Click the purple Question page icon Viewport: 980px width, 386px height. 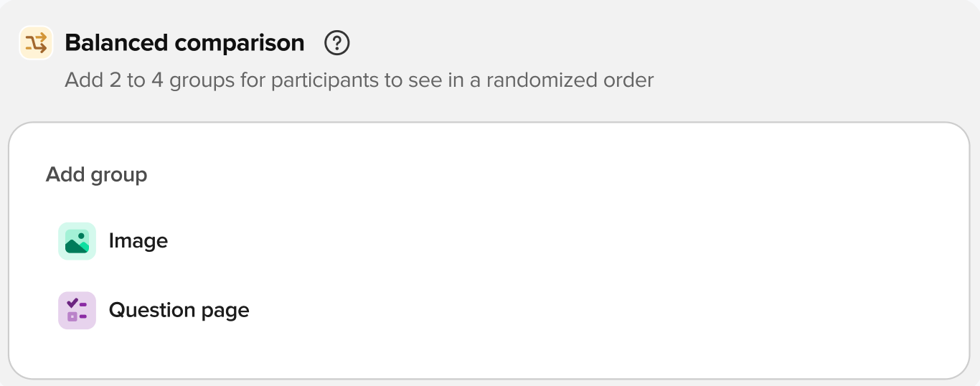coord(77,311)
